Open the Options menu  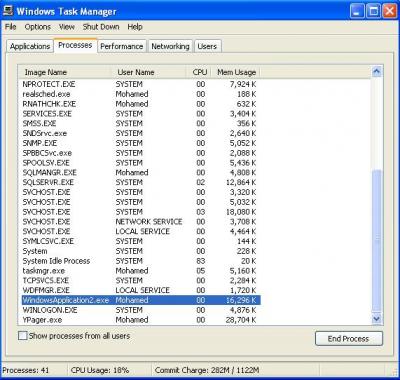38,27
